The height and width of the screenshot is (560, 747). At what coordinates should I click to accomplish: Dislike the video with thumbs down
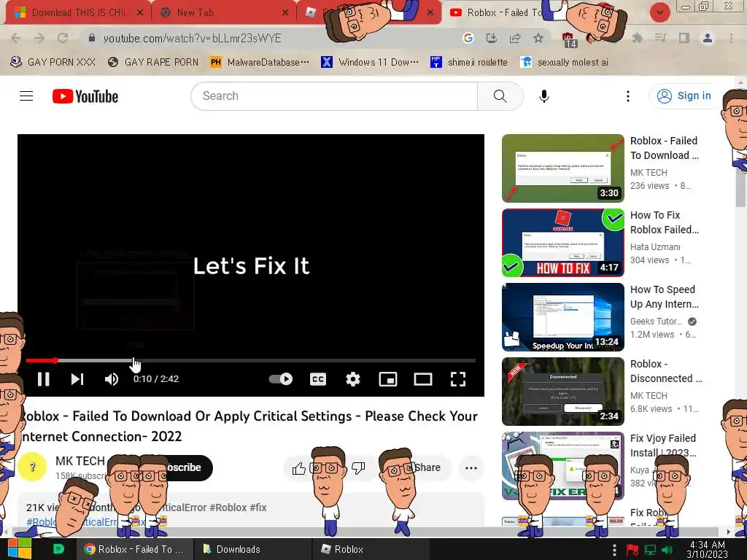[358, 469]
